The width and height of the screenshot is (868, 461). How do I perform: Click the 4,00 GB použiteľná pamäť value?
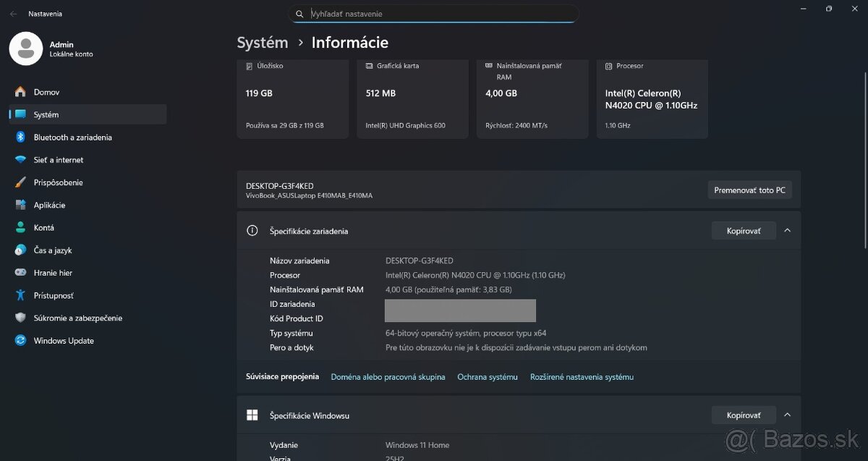point(448,289)
